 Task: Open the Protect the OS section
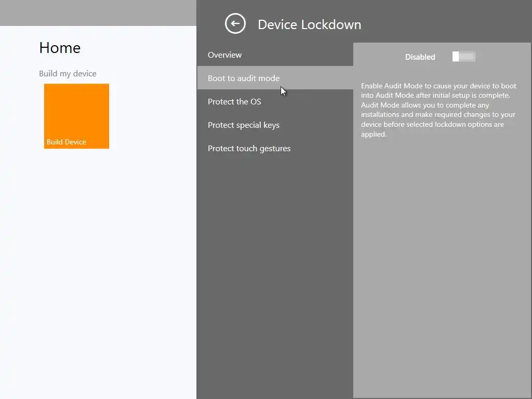coord(234,102)
